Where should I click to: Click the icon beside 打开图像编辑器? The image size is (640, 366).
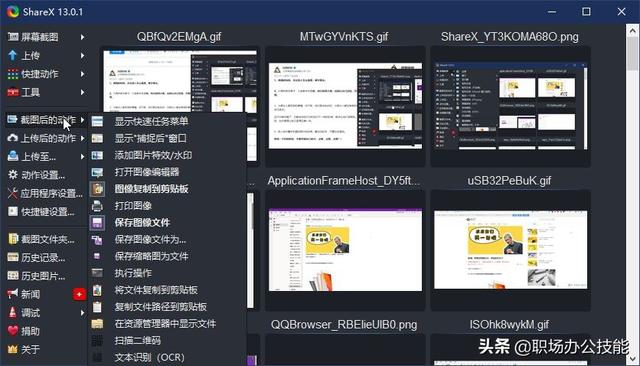click(97, 172)
